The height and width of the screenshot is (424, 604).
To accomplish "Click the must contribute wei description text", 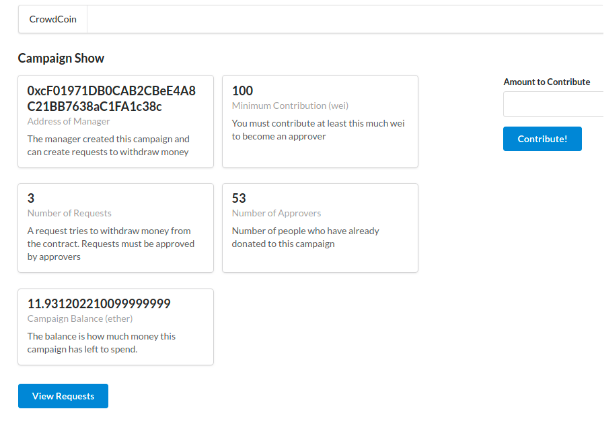I will [x=312, y=130].
